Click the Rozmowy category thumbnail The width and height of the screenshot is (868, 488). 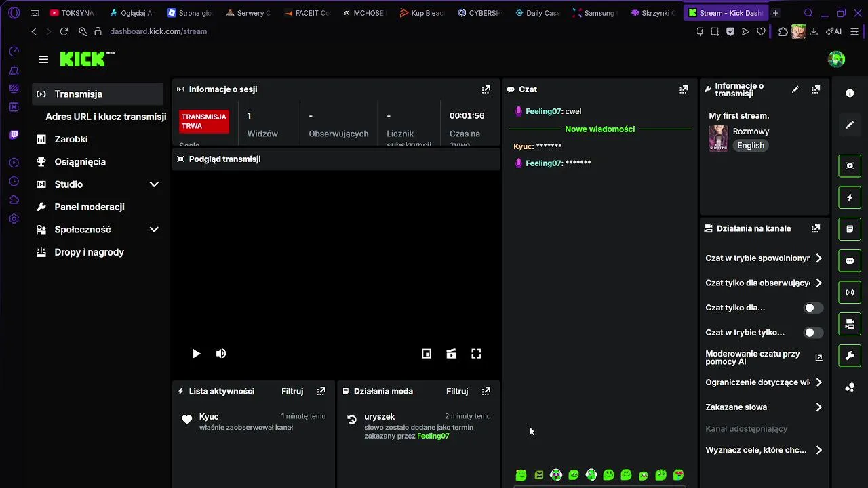pos(718,138)
